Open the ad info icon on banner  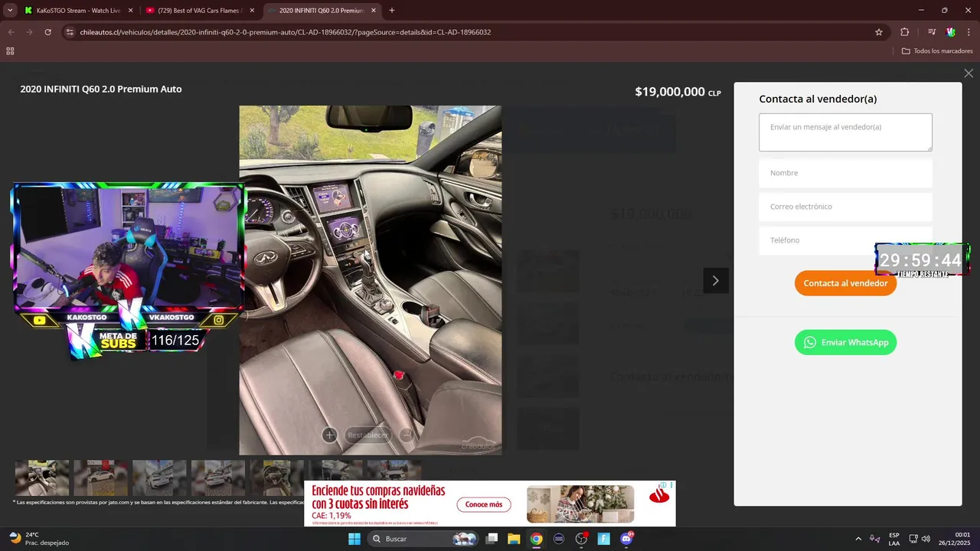[663, 485]
